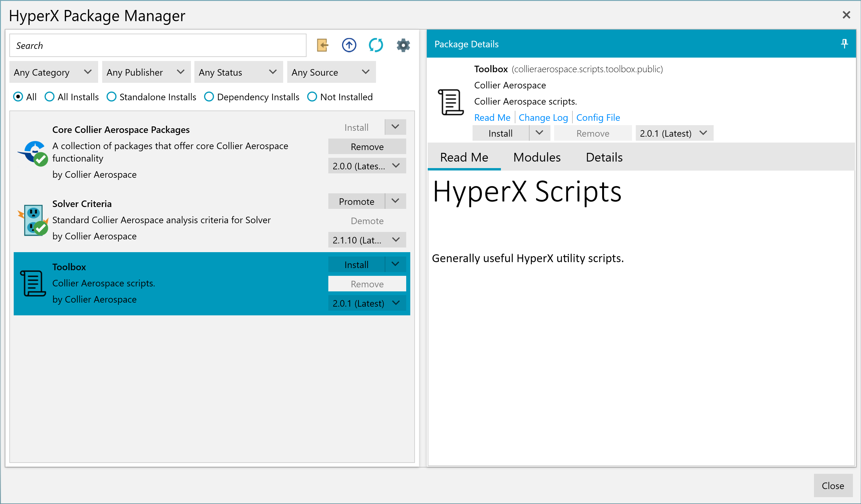This screenshot has height=504, width=861.
Task: Open the Any Publisher dropdown
Action: point(146,72)
